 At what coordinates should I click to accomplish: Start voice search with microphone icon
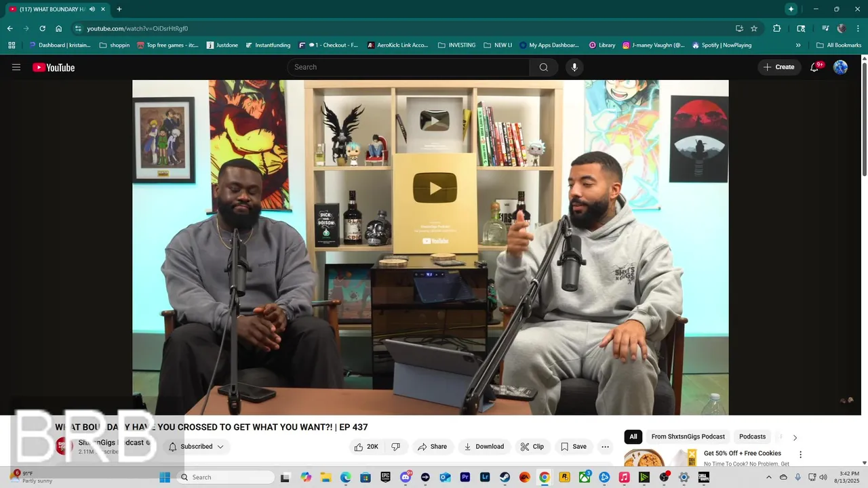pos(574,67)
